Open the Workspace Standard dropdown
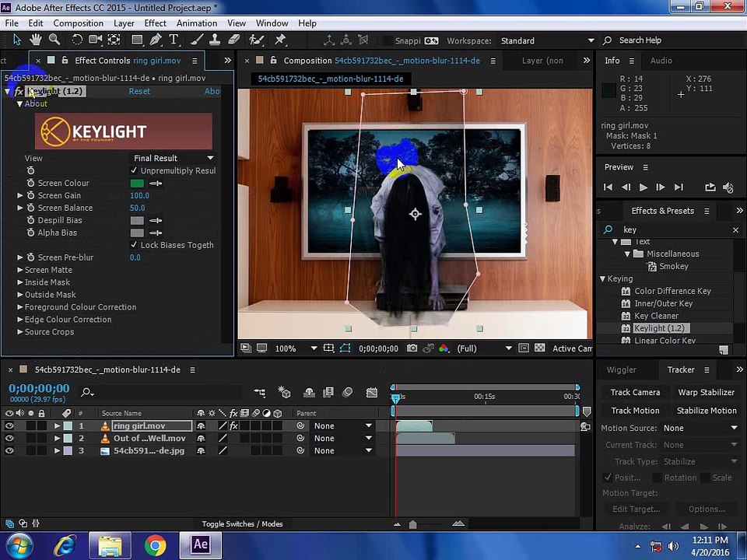Viewport: 747px width, 560px height. point(546,41)
